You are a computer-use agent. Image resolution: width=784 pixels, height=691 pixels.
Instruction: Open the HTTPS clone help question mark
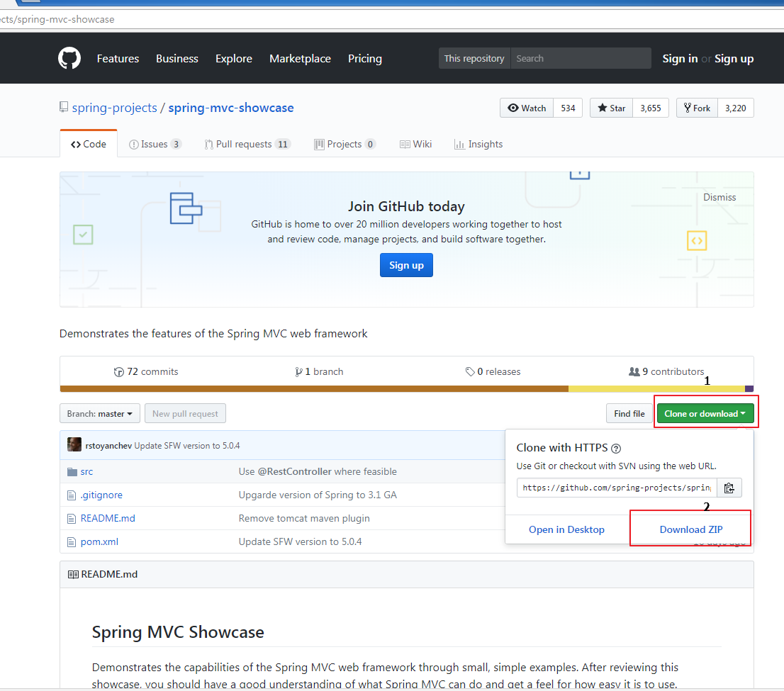(x=616, y=449)
